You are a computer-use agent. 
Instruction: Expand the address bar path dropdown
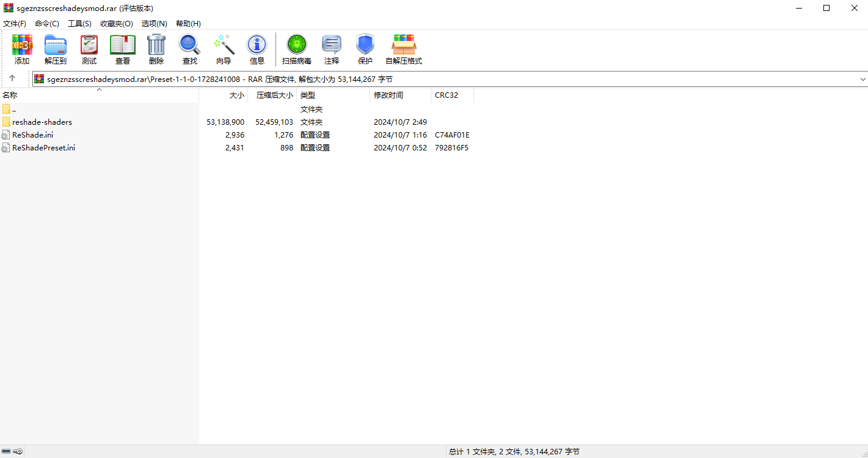[x=863, y=79]
